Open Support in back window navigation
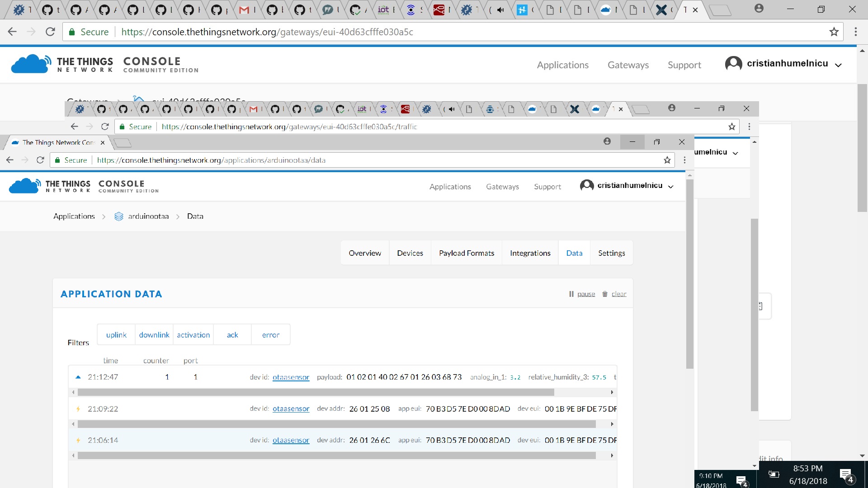The image size is (868, 488). (684, 65)
